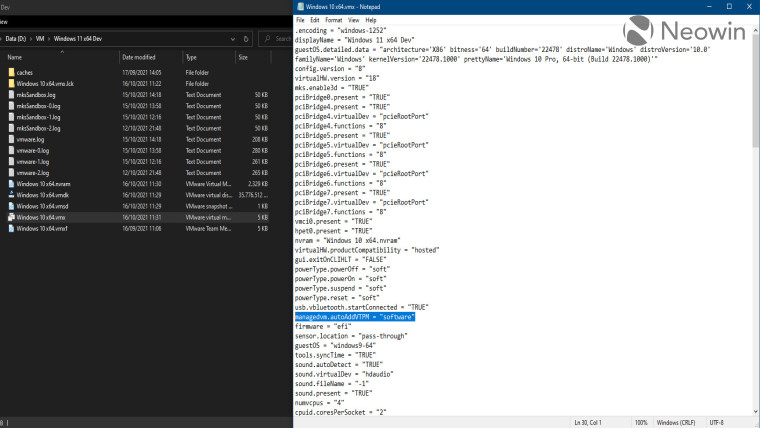This screenshot has width=760, height=428.
Task: Click the Windows 10 x64.vmxf file icon
Action: [x=11, y=228]
